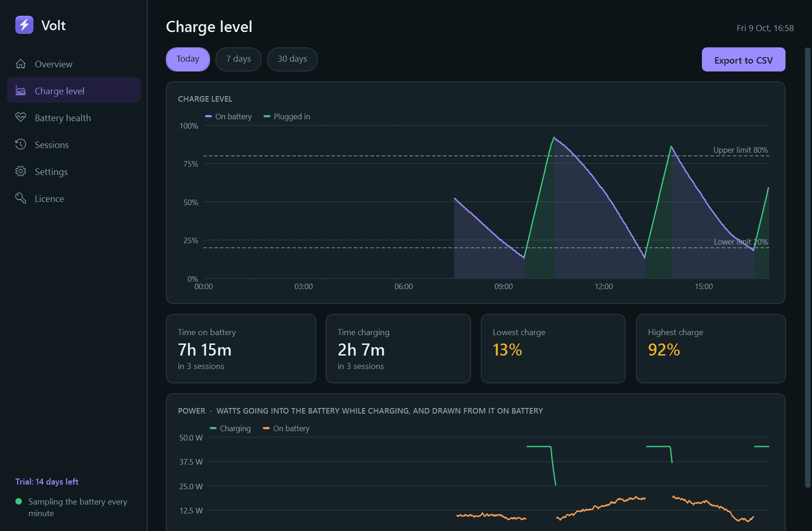The image size is (812, 531).
Task: Click the 50.0 W axis label
Action: click(191, 438)
